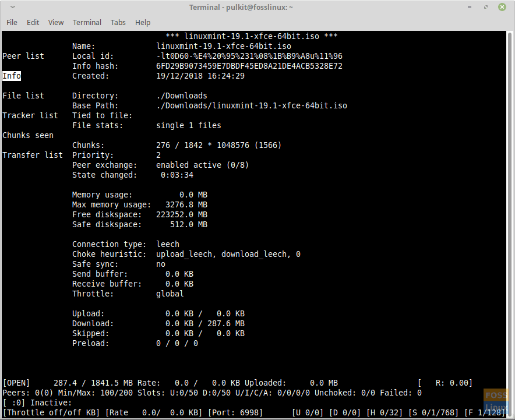
Task: Click the Info hash value 6FD29B90...
Action: point(249,66)
